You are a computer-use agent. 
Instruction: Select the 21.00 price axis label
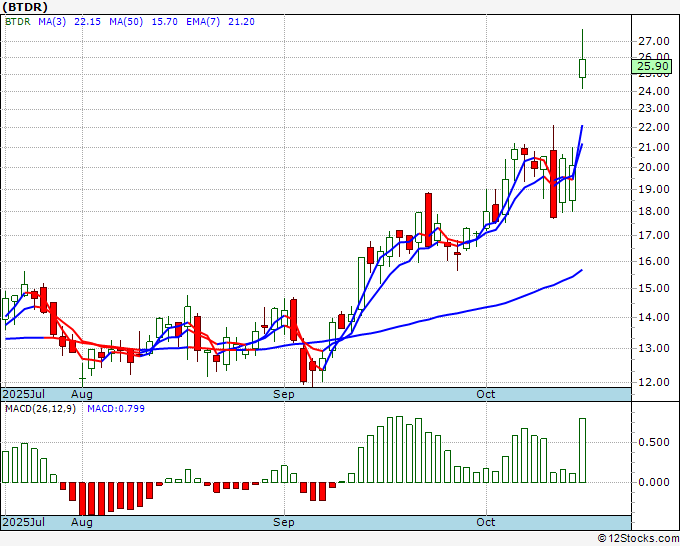(654, 147)
